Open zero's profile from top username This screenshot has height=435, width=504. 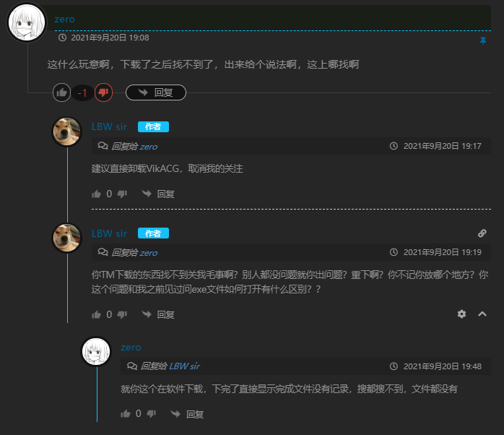[x=64, y=20]
